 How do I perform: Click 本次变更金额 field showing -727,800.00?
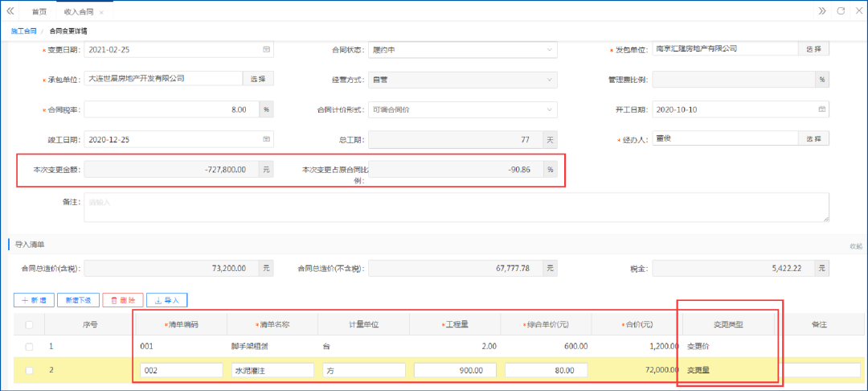click(172, 170)
